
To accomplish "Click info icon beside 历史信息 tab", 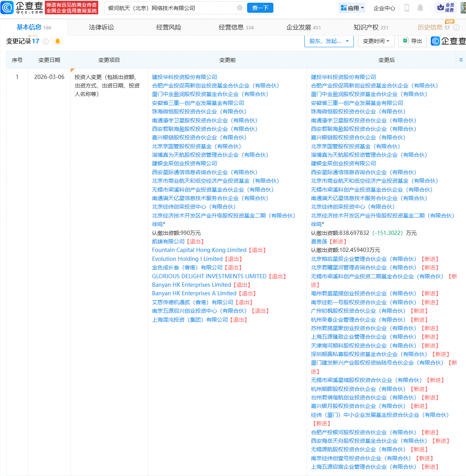I will (456, 27).
